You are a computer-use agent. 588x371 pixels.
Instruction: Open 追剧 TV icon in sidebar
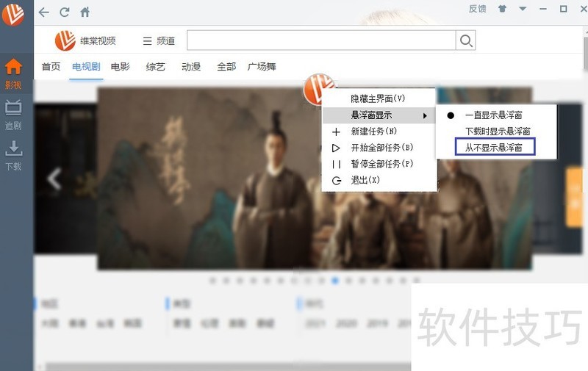tap(13, 114)
